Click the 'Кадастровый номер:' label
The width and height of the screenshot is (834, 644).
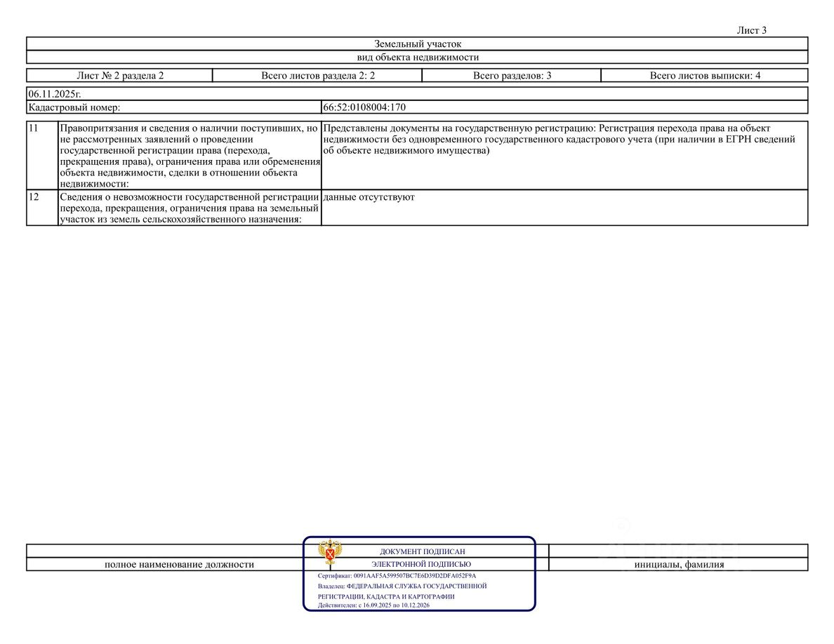pyautogui.click(x=74, y=107)
